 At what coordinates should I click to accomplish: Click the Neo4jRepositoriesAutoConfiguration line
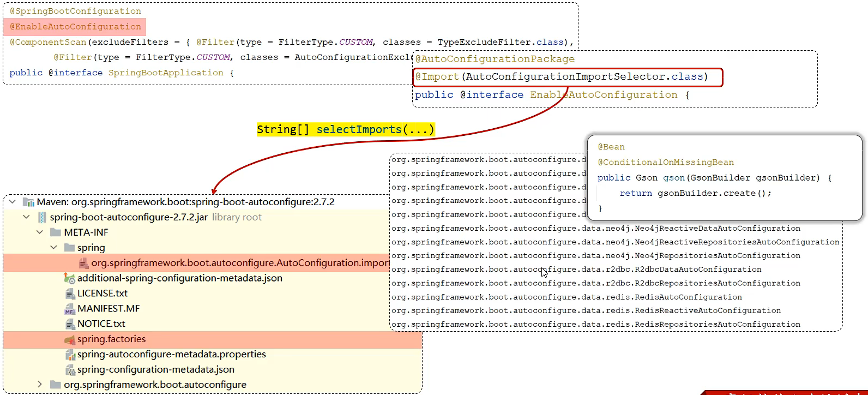[x=596, y=256]
